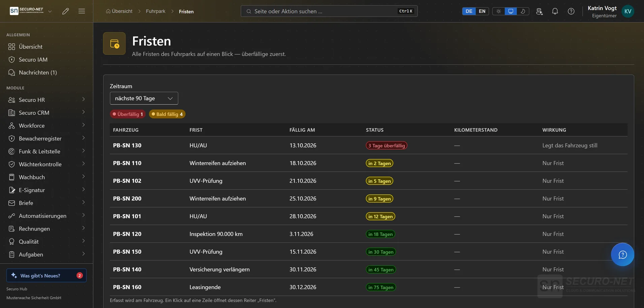Enable dark theme moon icon
This screenshot has width=644, height=308.
coord(523,11)
